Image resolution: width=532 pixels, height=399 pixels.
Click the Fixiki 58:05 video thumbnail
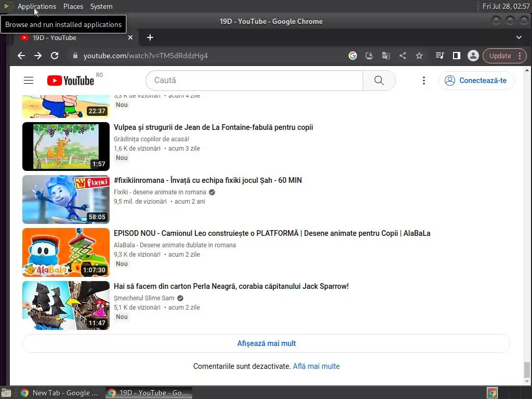coord(66,199)
